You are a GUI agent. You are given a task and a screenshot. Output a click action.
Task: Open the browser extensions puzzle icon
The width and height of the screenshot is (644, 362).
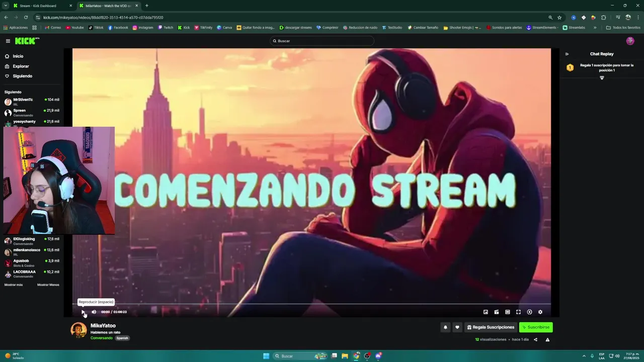coord(604,17)
